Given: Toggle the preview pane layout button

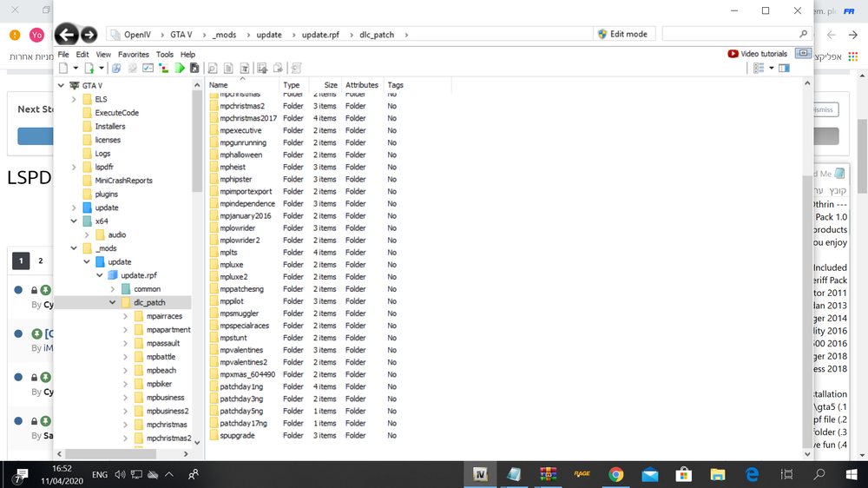Looking at the screenshot, I should coord(784,68).
